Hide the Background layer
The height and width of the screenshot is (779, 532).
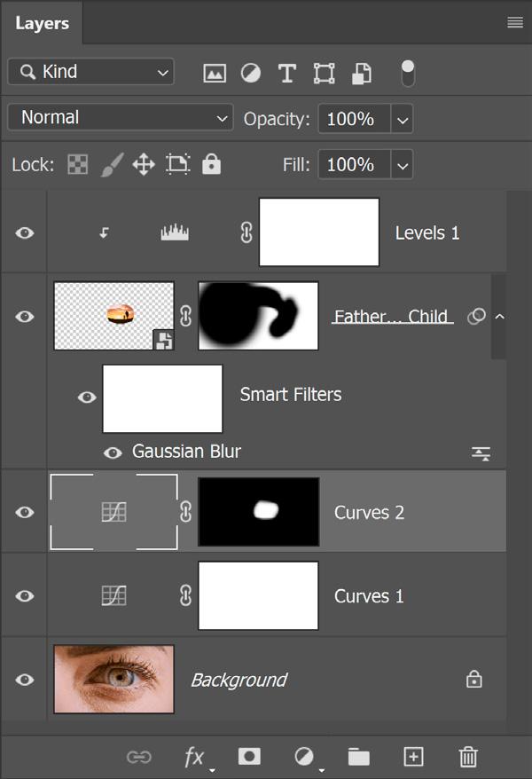[25, 679]
